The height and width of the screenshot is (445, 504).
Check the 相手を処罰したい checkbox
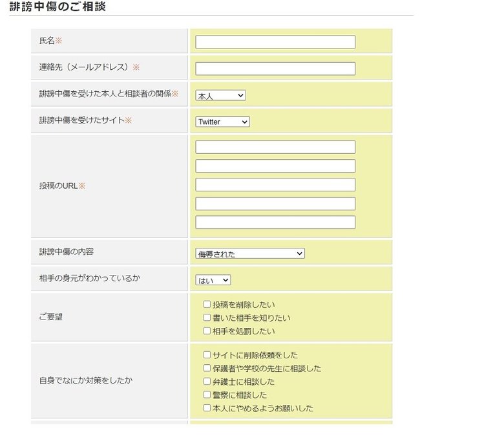207,331
